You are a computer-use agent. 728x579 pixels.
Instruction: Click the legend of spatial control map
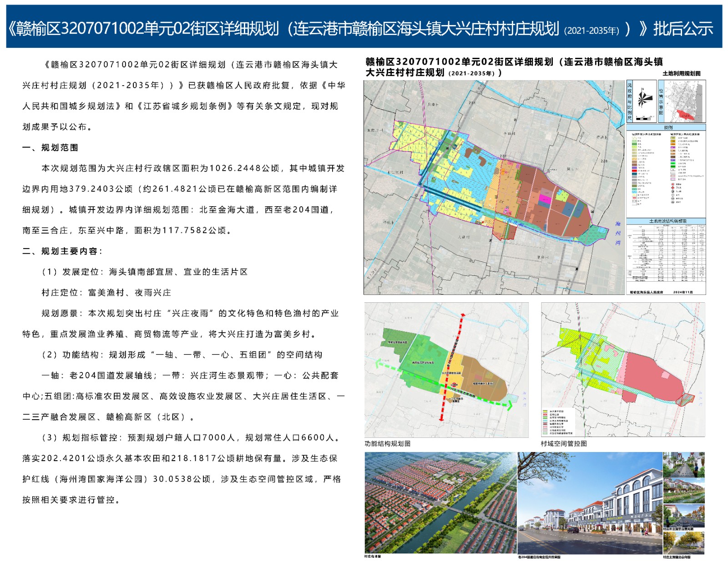(558, 422)
